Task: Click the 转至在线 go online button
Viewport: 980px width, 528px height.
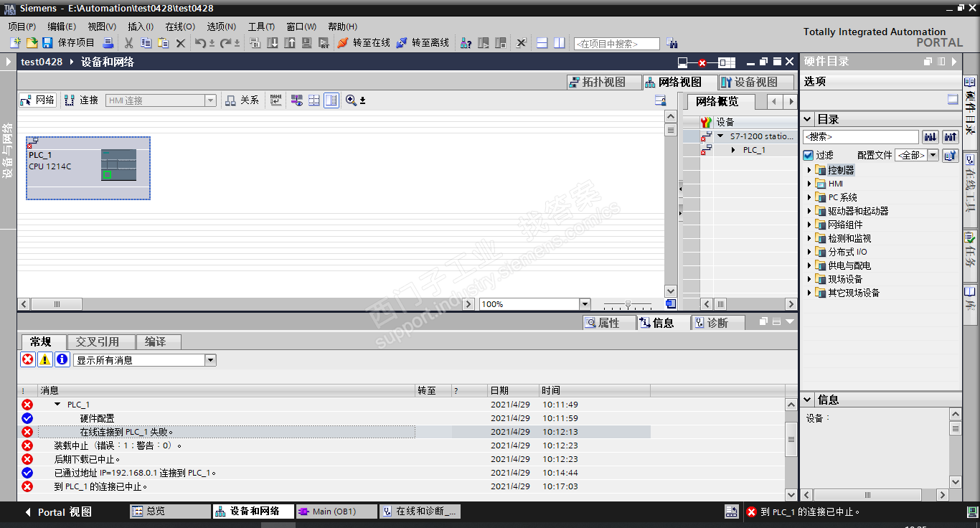Action: [x=364, y=43]
